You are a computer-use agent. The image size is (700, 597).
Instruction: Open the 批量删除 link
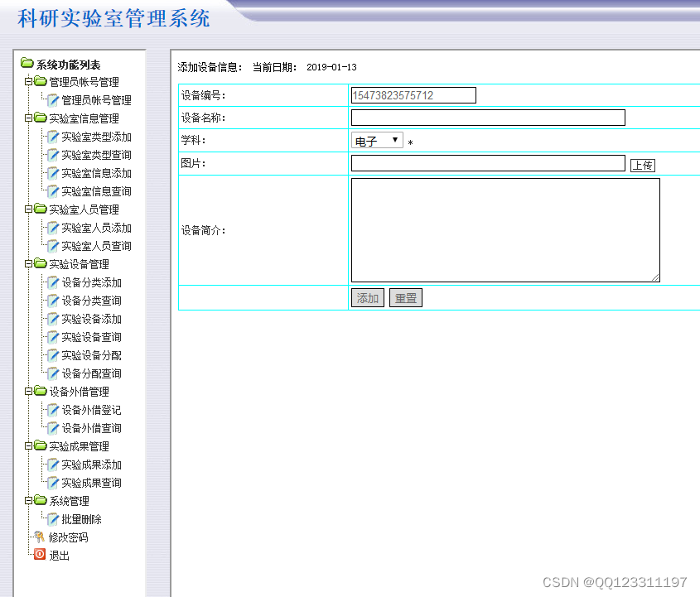(x=82, y=519)
